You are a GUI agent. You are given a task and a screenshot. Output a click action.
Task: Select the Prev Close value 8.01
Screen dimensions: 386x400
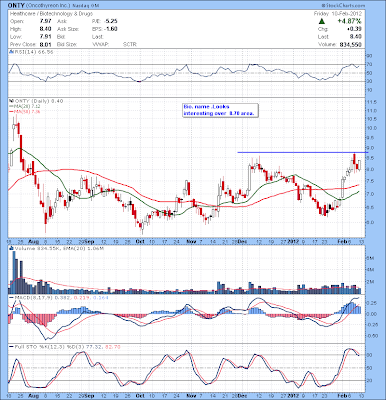(44, 44)
